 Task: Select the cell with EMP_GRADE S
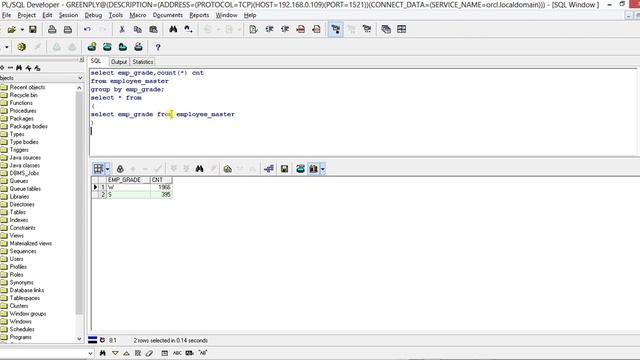point(128,195)
